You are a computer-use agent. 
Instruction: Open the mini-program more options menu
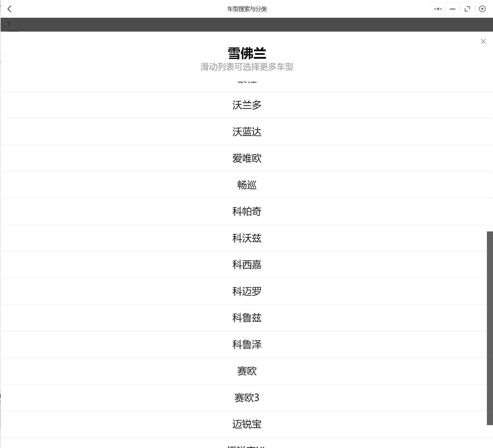(x=437, y=9)
